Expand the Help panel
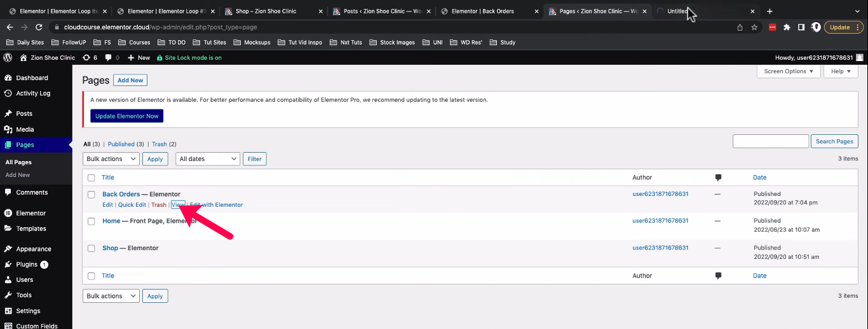Viewport: 868px width, 329px height. 841,71
